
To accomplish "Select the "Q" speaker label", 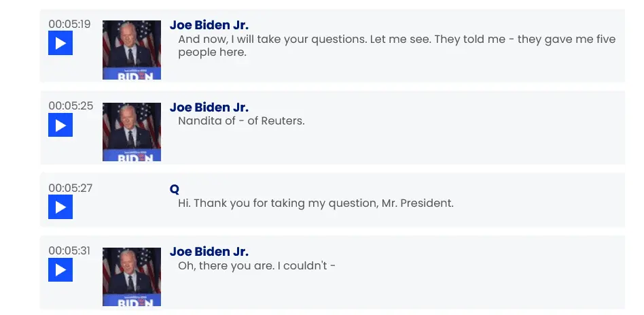I will (x=175, y=188).
